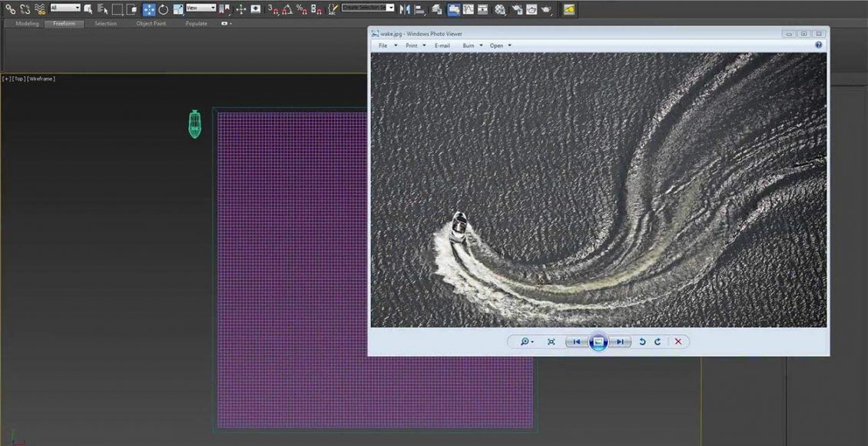This screenshot has height=446, width=868.
Task: Click the Bind to Space Warp icon
Action: pyautogui.click(x=40, y=9)
